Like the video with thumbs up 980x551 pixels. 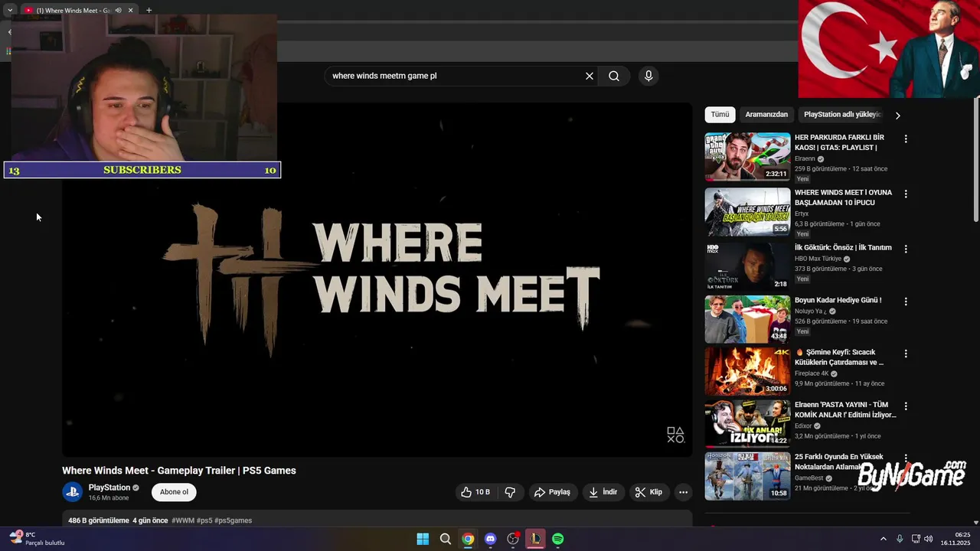[x=475, y=492]
